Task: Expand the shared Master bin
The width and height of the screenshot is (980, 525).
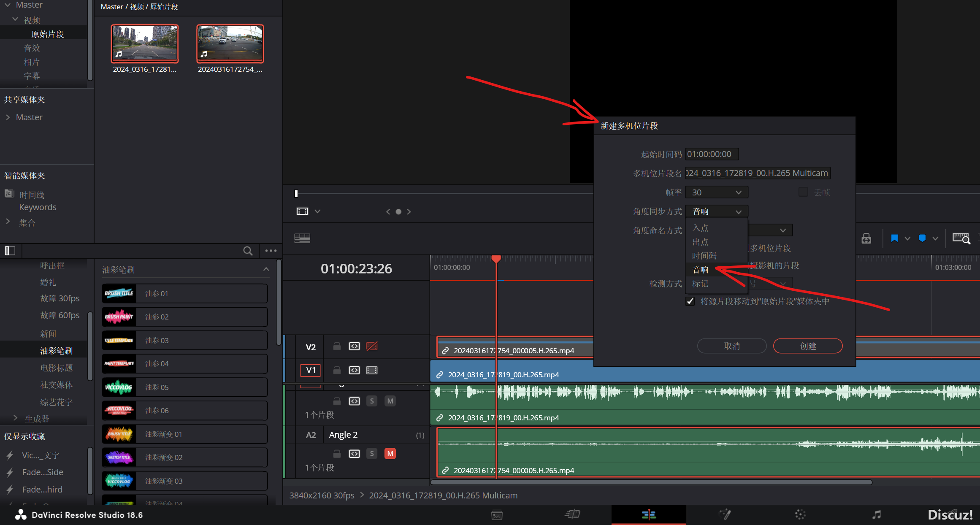Action: [x=8, y=117]
